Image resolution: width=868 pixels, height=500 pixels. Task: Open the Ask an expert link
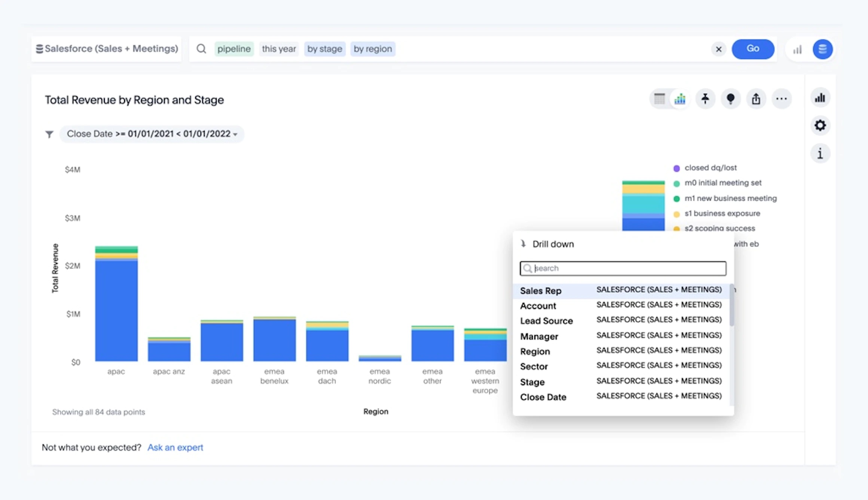point(175,448)
